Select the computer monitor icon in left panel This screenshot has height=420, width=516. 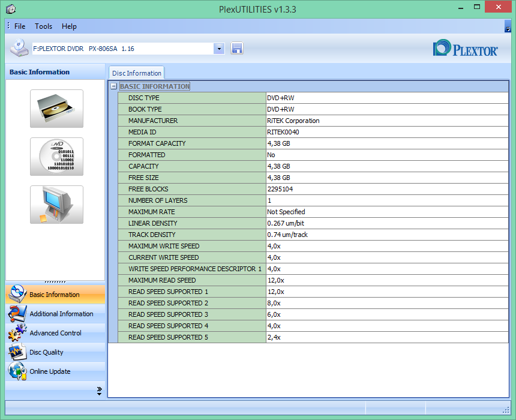(x=56, y=205)
